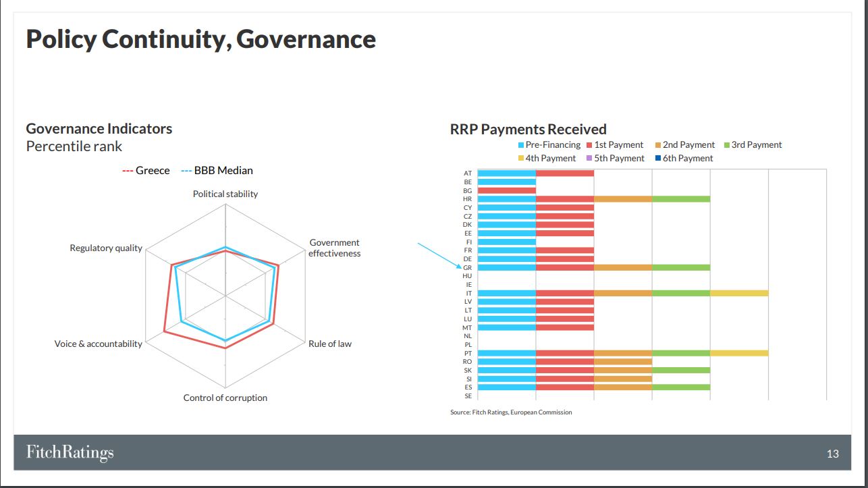Click the PT country label
The height and width of the screenshot is (488, 868).
468,354
